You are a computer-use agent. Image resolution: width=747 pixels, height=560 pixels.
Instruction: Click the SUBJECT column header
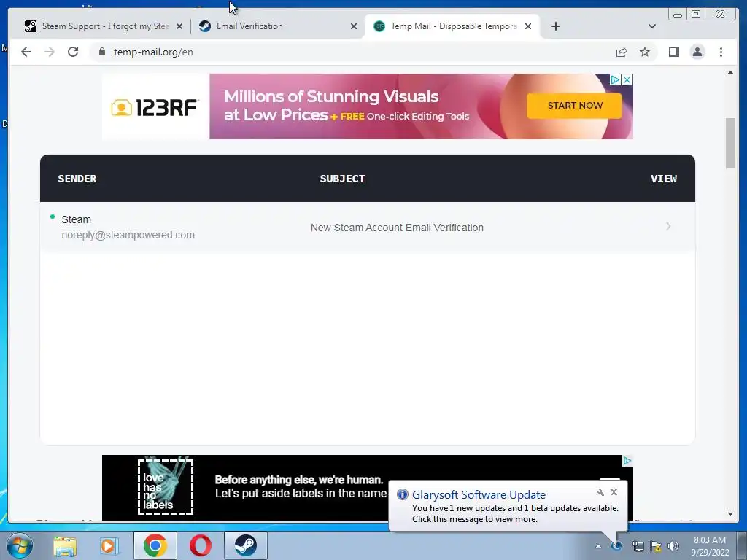(x=342, y=179)
